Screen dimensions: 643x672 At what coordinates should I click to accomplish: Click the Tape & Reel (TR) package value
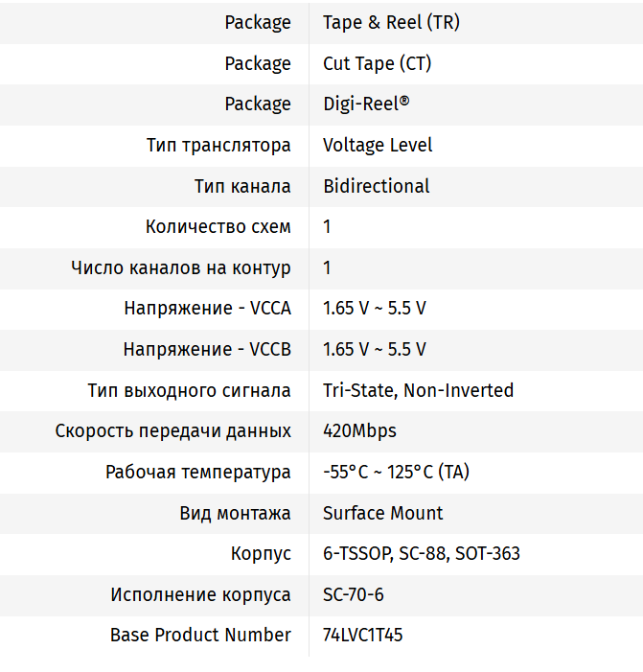[x=391, y=22]
